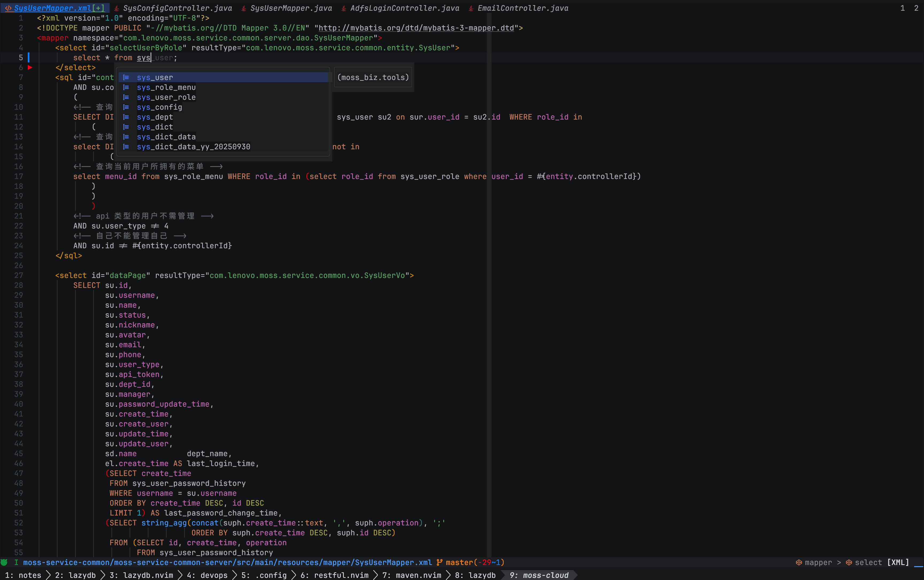Go to tab page 2 indicator
The width and height of the screenshot is (924, 580).
tap(916, 8)
